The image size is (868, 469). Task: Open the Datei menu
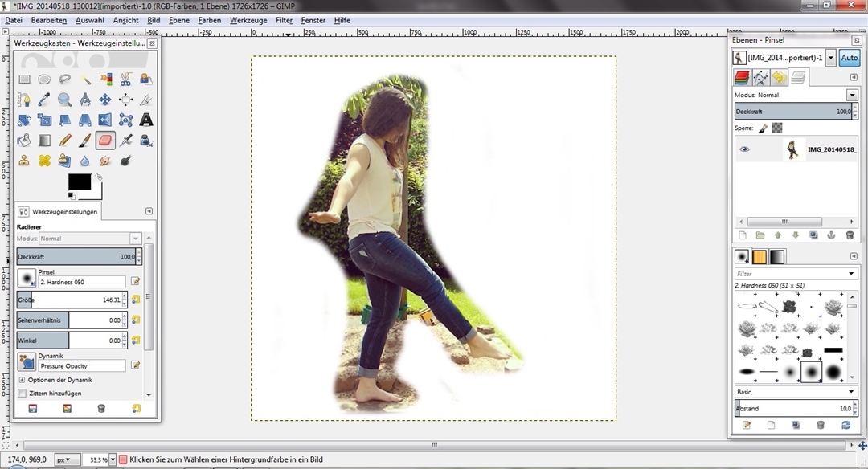14,20
